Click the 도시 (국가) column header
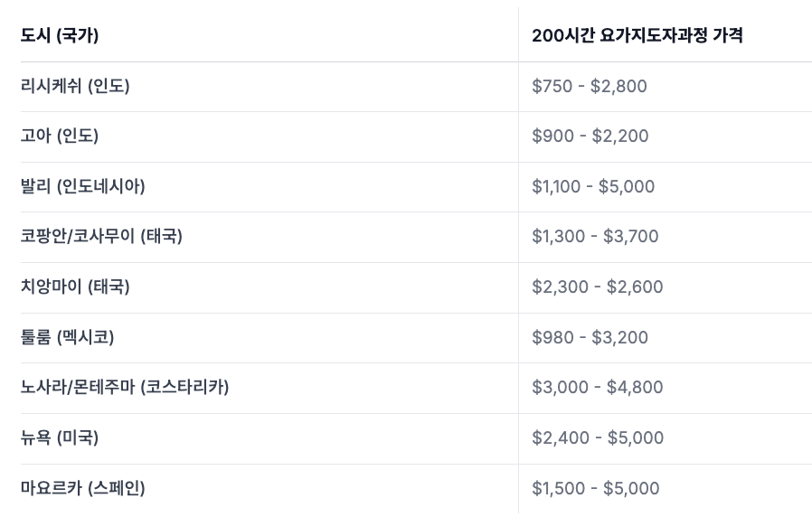The width and height of the screenshot is (812, 517). 60,36
